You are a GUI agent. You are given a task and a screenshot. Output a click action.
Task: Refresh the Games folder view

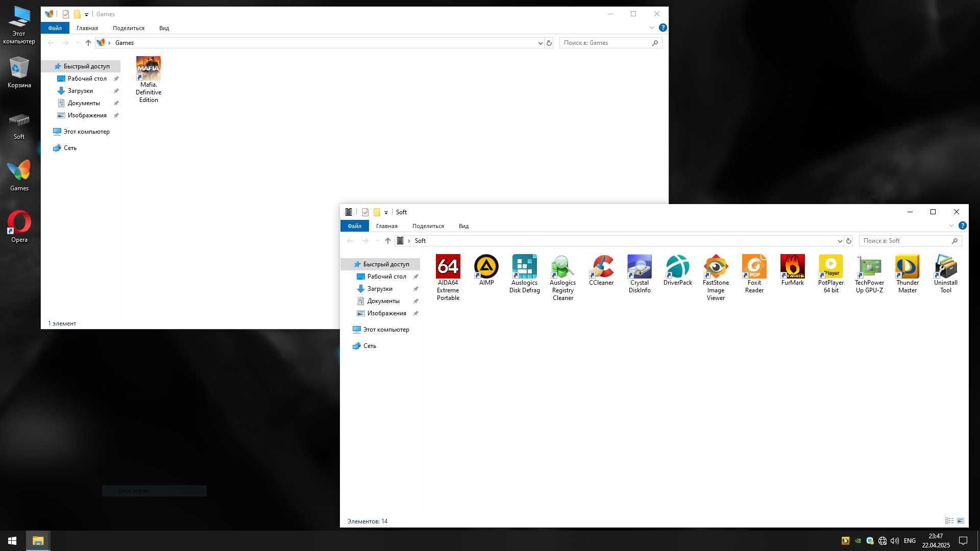coord(549,43)
